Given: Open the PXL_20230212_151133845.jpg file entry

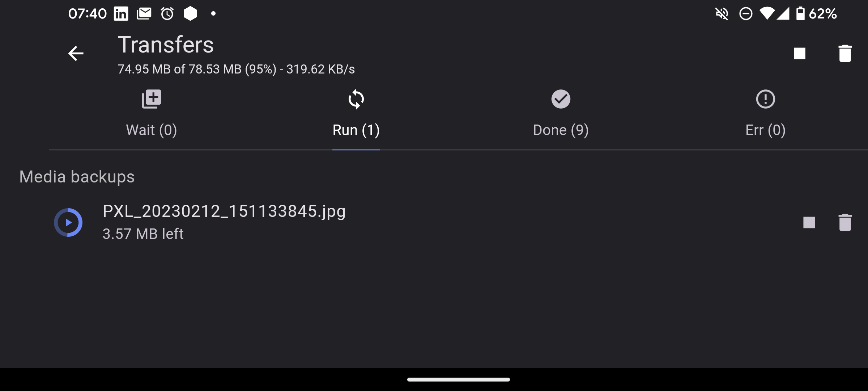Looking at the screenshot, I should pyautogui.click(x=434, y=222).
